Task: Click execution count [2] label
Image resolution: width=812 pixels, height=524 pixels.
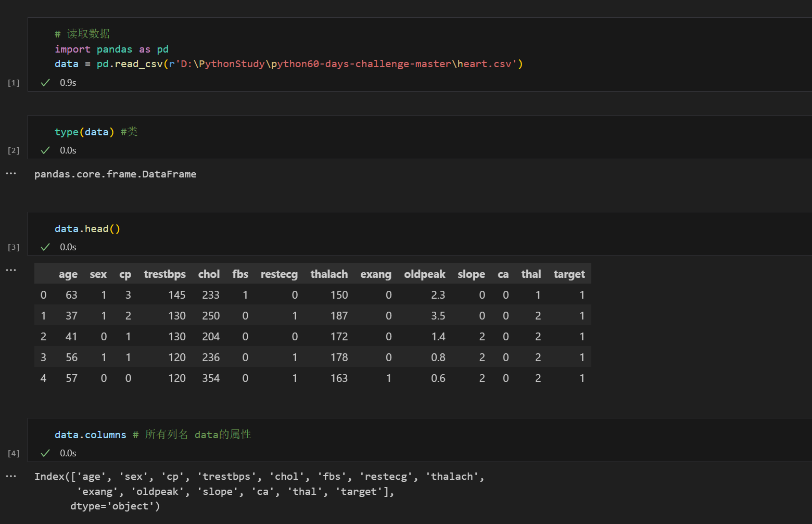Action: point(14,150)
